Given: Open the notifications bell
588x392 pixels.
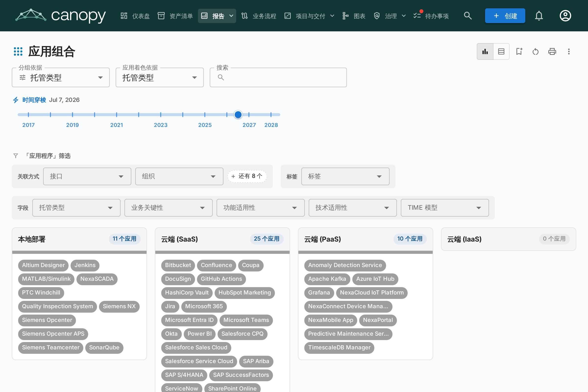Looking at the screenshot, I should coord(539,16).
